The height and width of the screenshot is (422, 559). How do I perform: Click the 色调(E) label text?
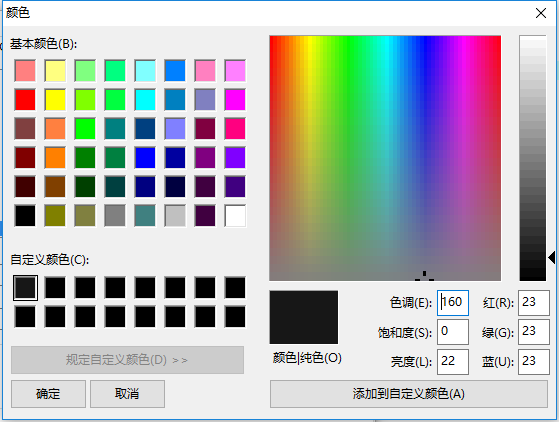411,303
